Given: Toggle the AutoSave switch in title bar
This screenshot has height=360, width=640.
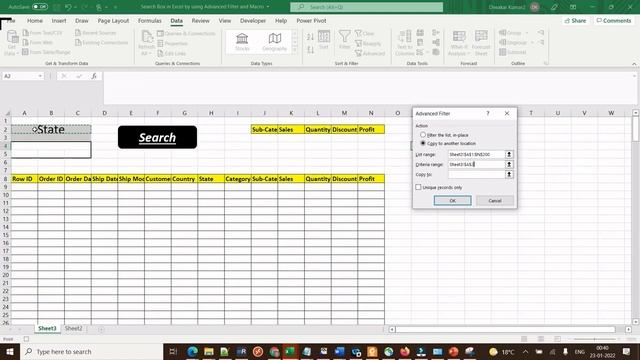Looking at the screenshot, I should (40, 7).
